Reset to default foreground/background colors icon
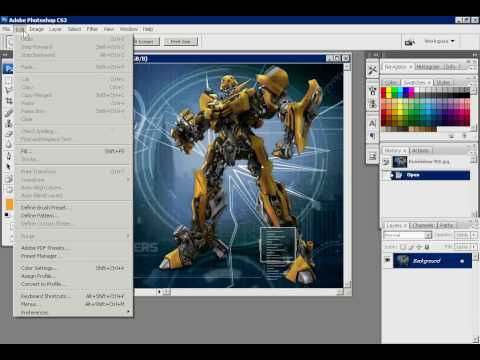This screenshot has width=480, height=360. pos(6,215)
